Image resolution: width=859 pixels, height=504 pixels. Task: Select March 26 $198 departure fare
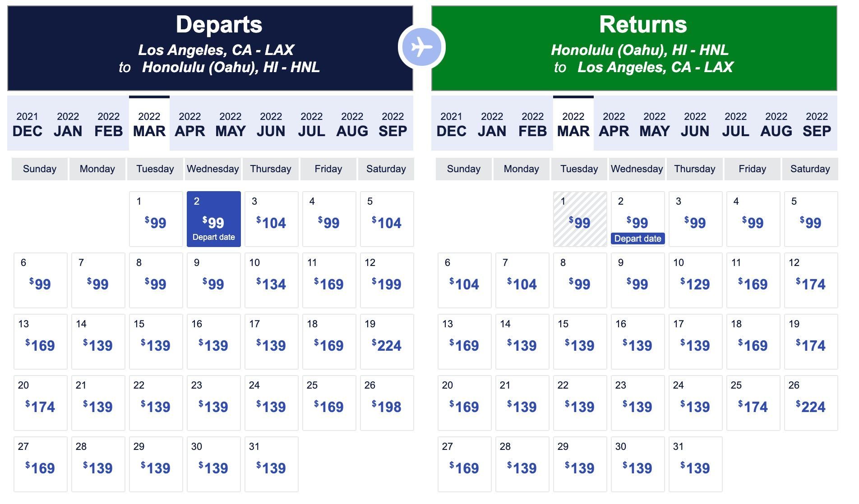387,403
